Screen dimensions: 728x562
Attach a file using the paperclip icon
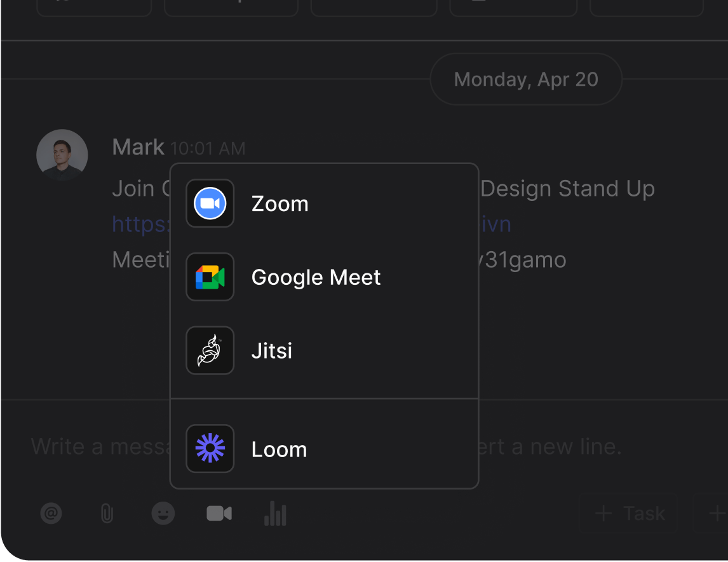(107, 513)
